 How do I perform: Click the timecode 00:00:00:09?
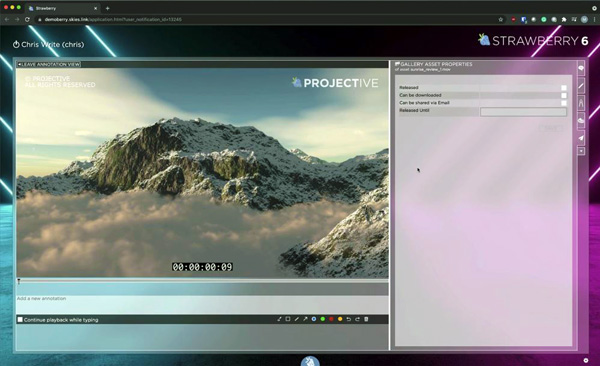point(202,267)
